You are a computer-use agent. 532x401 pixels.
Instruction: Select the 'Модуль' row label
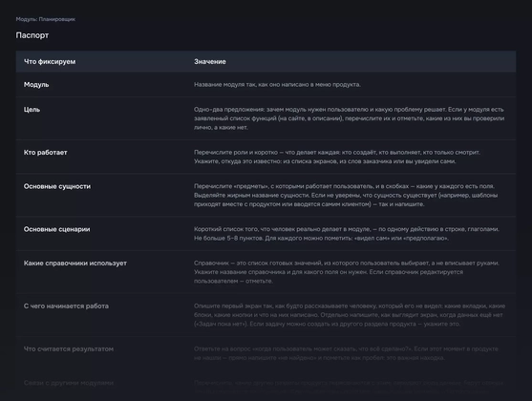tap(36, 85)
